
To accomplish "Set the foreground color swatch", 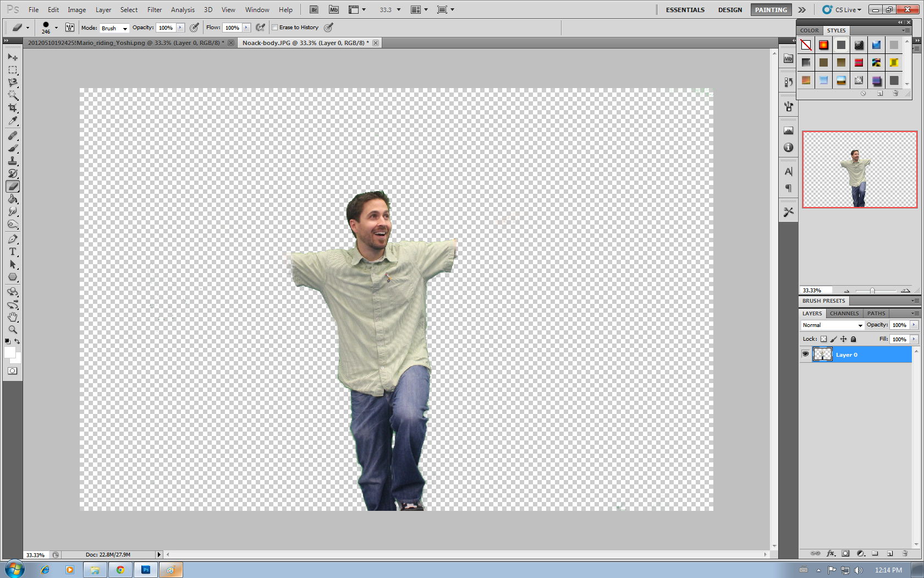I will coord(9,352).
